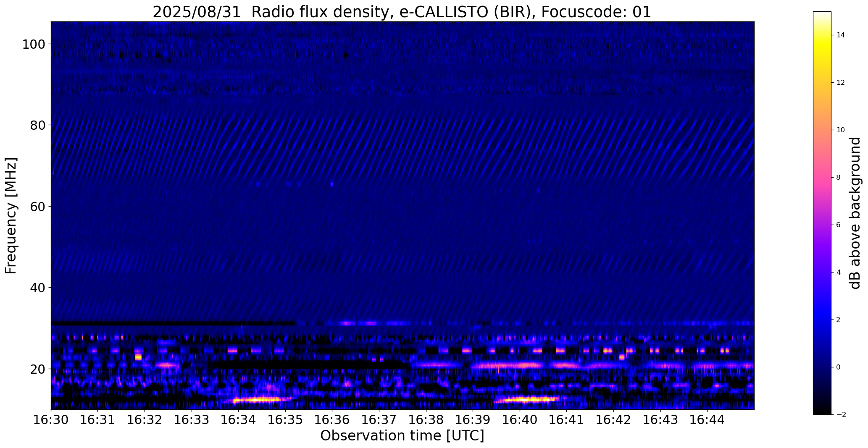Click the 16:42 time tick label
This screenshot has height=448, width=868.
coord(613,419)
